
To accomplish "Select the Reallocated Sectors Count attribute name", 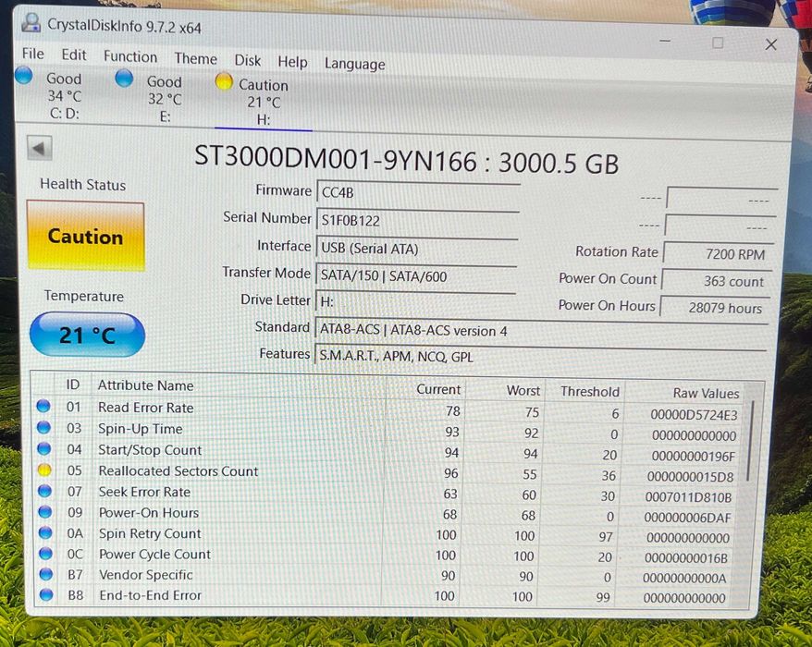I will point(178,471).
